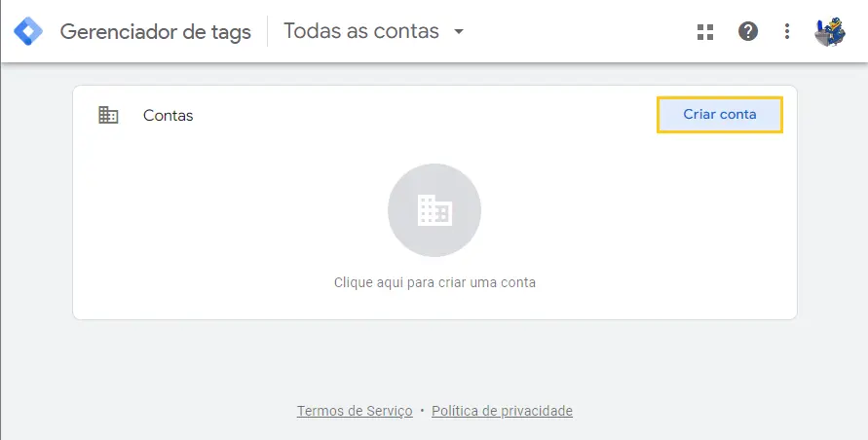
Task: Open the help question mark menu
Action: (x=748, y=31)
